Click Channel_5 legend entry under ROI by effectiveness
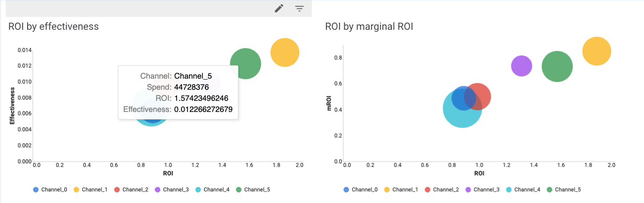 (253, 190)
